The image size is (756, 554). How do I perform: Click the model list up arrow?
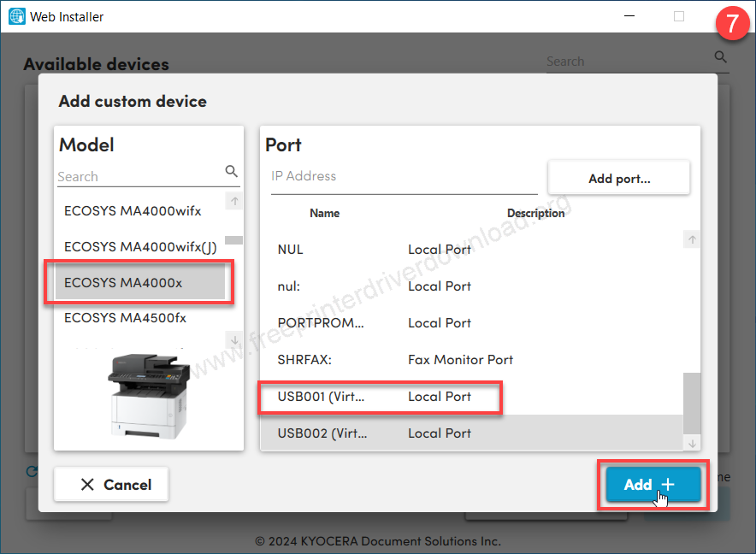click(234, 201)
